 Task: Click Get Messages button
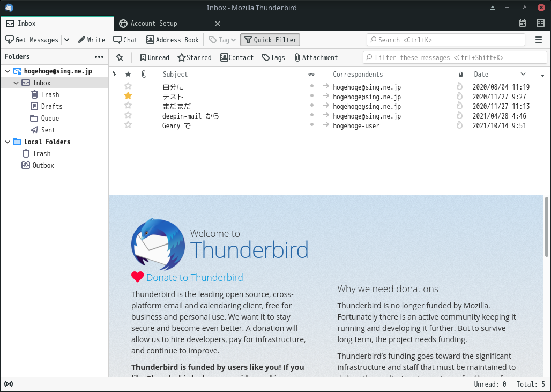(32, 40)
